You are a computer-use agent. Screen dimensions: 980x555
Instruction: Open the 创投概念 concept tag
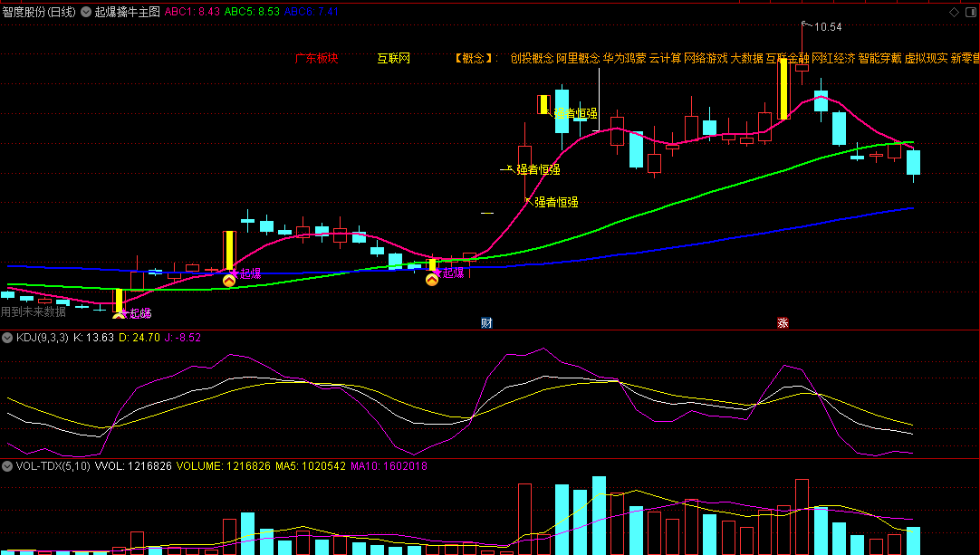(532, 58)
